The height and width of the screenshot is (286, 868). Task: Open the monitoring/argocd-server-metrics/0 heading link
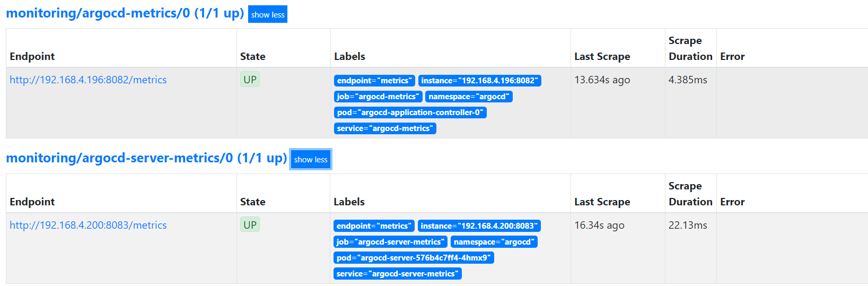(146, 158)
